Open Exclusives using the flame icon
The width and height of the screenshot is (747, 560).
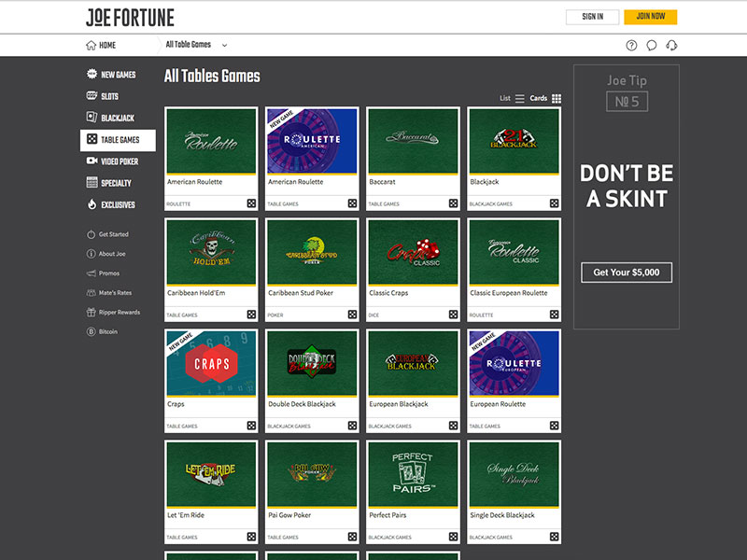tap(90, 203)
